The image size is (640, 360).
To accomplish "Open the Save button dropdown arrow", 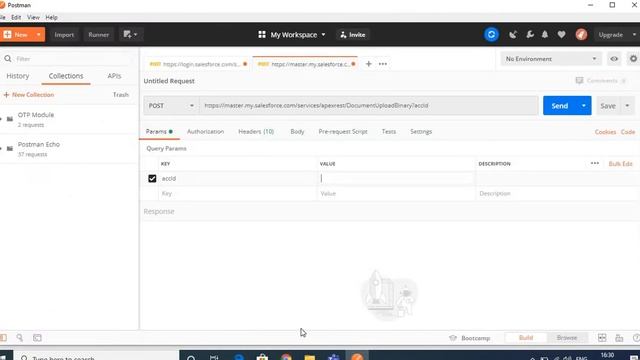I will pos(627,106).
